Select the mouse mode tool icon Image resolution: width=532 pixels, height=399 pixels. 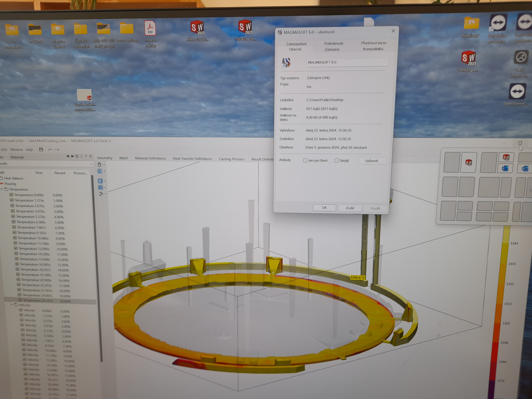coord(100,165)
